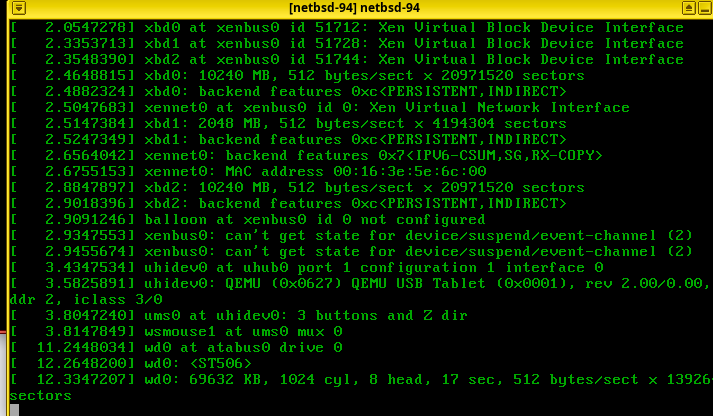Click 'xbd2: 10240 MB, 512 bytes/sect' line

click(297, 187)
